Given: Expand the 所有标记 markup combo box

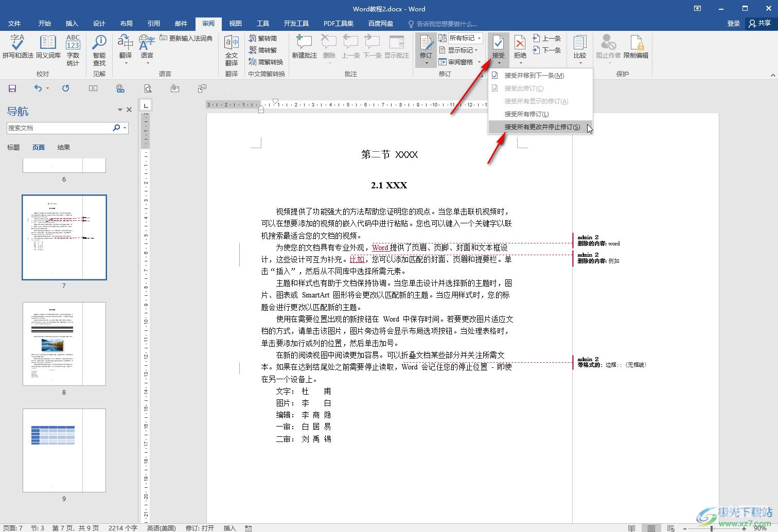Looking at the screenshot, I should click(479, 38).
